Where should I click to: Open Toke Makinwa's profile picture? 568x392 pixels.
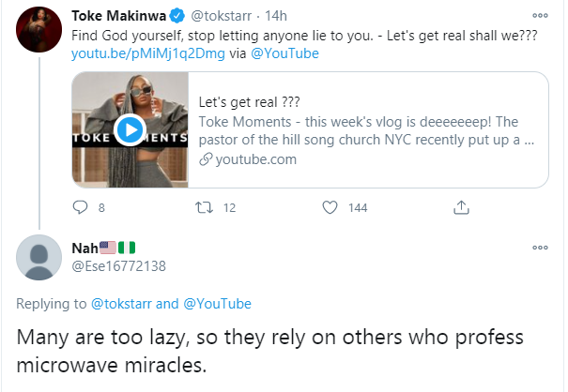pyautogui.click(x=38, y=30)
